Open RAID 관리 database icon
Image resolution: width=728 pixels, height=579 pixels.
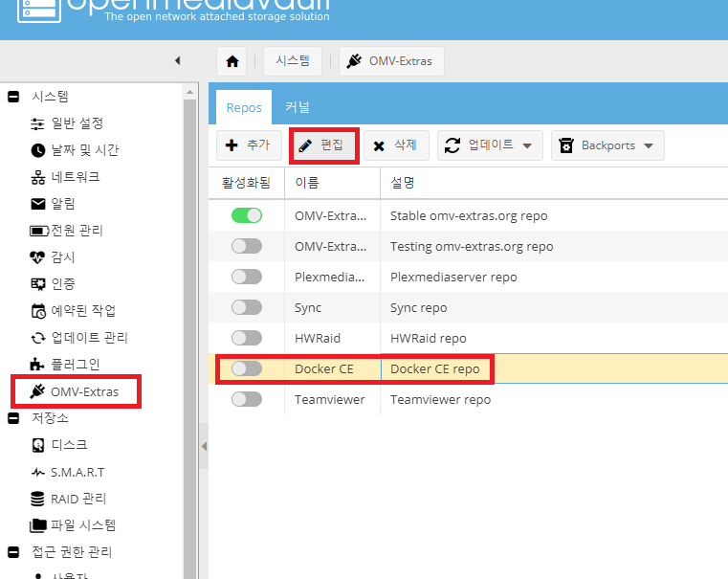(x=37, y=499)
